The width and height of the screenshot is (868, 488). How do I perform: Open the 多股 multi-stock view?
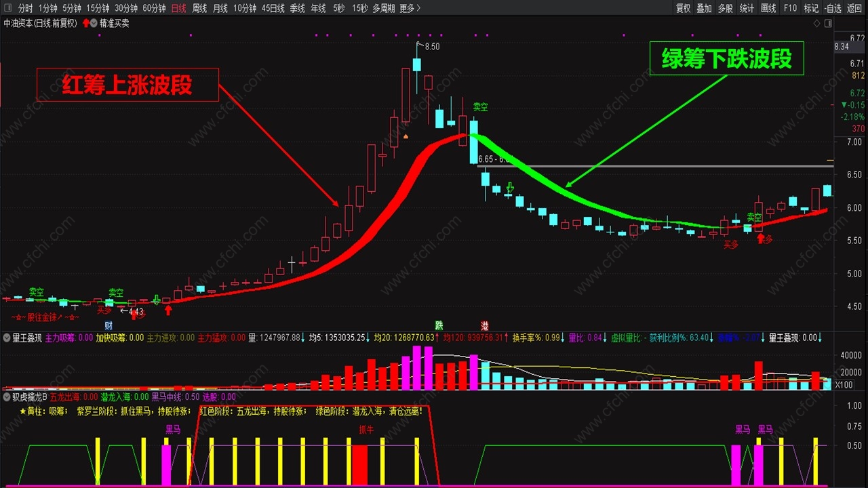pos(726,8)
